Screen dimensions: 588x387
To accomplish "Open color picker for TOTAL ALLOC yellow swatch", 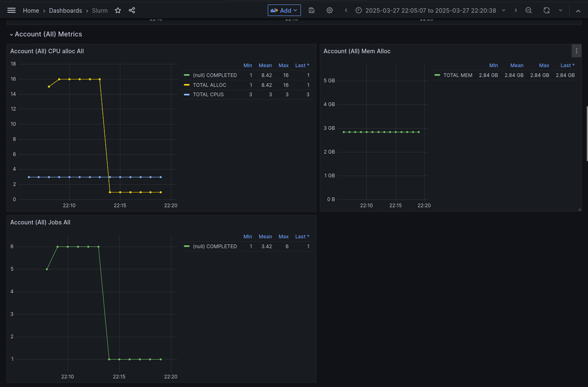I will coord(187,85).
